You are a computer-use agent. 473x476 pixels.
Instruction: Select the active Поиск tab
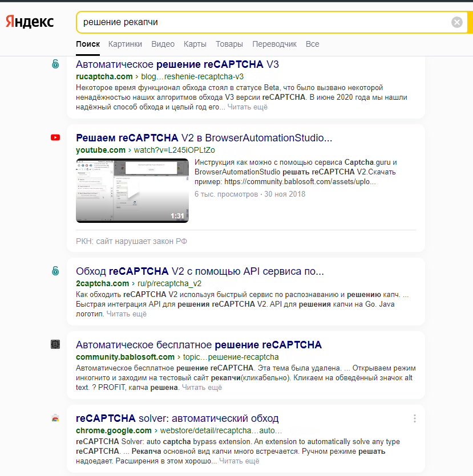click(88, 44)
